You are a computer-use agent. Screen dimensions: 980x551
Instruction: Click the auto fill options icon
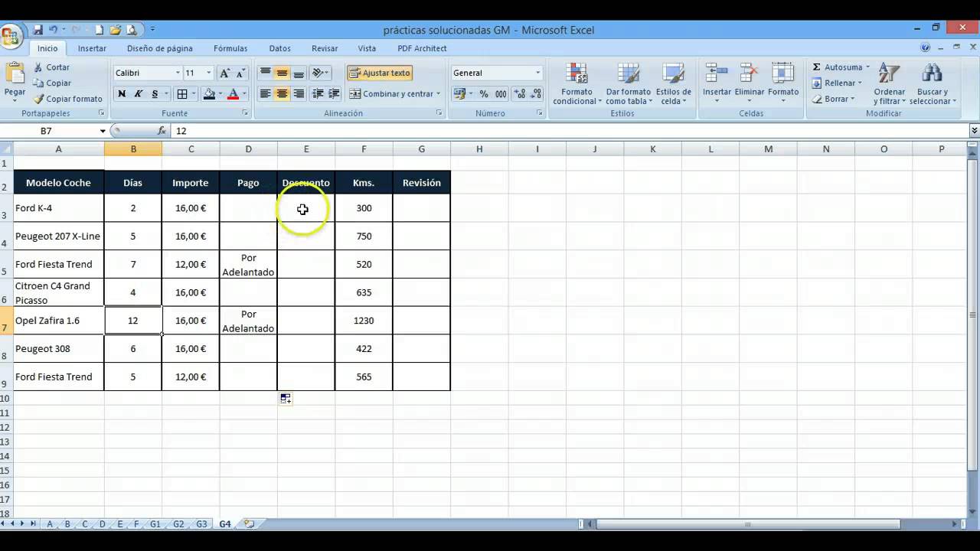click(286, 399)
